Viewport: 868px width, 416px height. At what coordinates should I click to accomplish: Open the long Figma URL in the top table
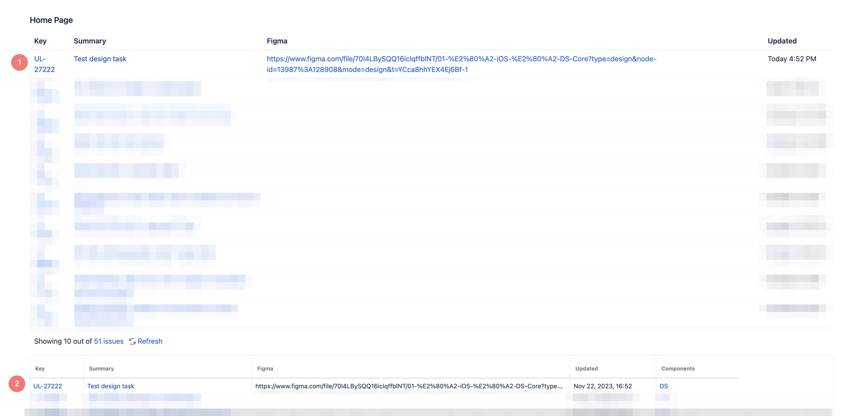[461, 64]
